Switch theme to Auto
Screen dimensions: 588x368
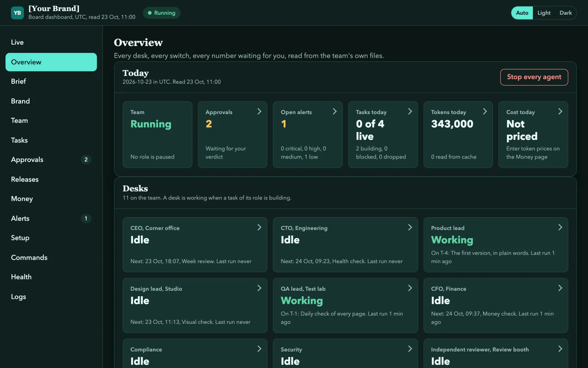pos(522,13)
